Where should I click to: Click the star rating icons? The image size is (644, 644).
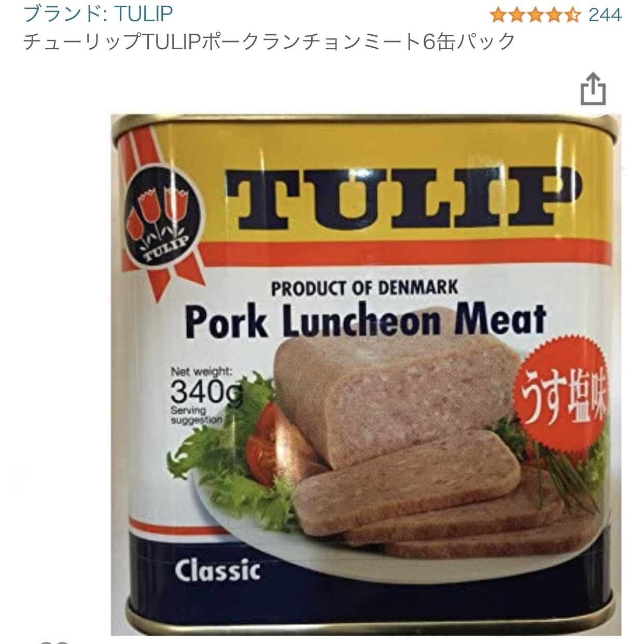point(535,15)
